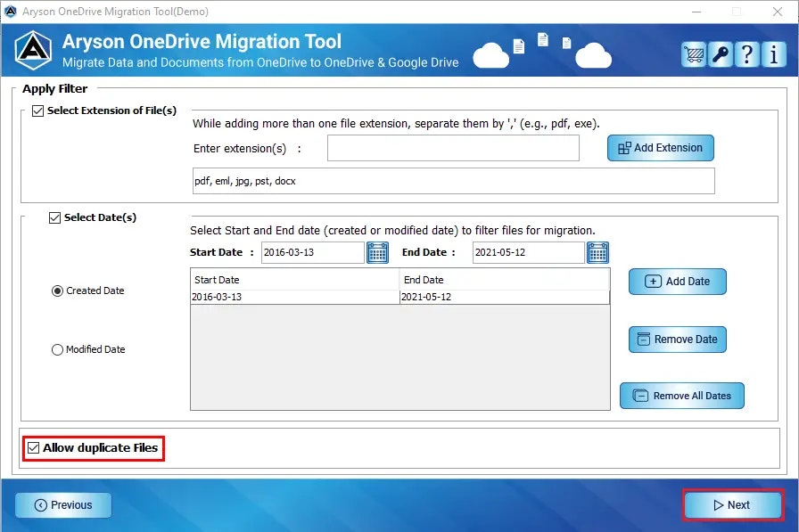Click the Aryson title bar app icon
Viewport: 799px width, 532px height.
click(10, 12)
